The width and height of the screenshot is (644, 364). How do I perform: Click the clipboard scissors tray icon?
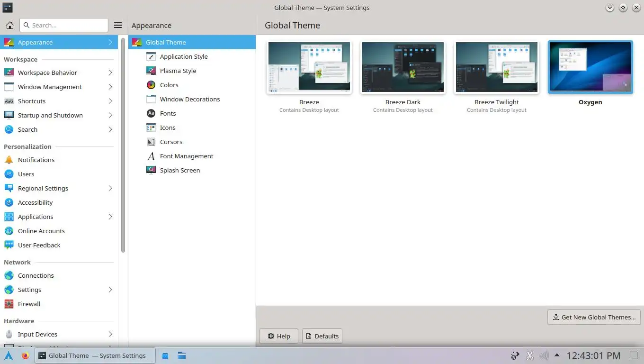pos(530,355)
